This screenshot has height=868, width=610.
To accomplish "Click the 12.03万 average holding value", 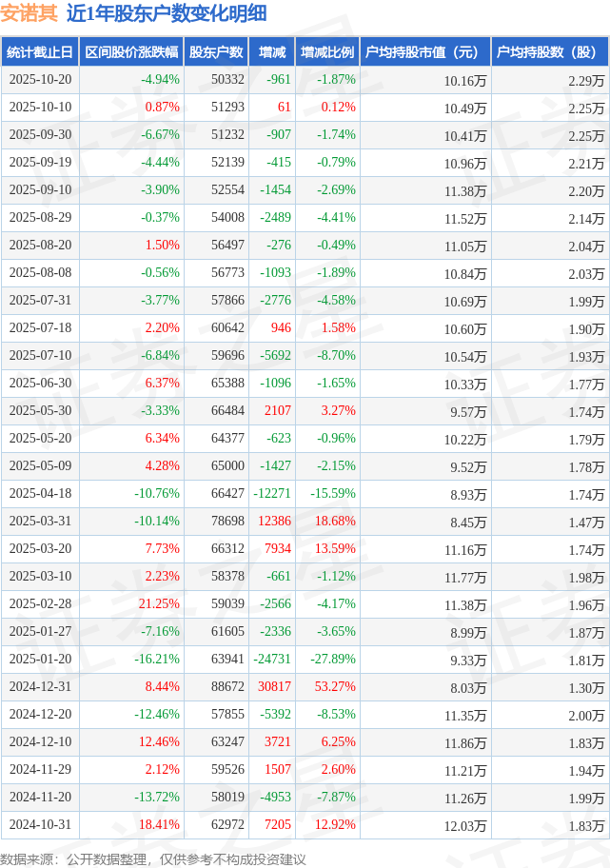I will point(464,825).
